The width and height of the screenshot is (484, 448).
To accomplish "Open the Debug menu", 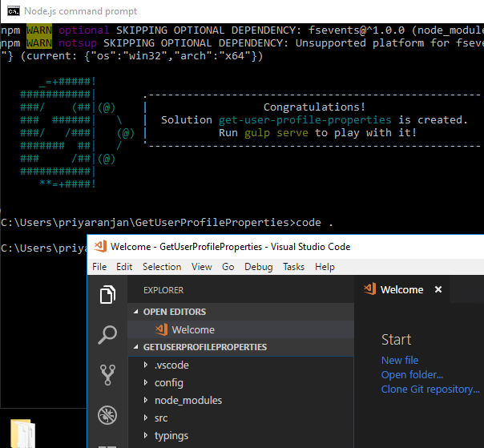I will point(258,266).
